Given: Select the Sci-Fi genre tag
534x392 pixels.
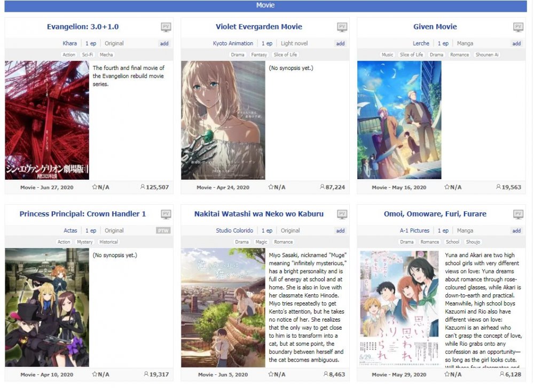Looking at the screenshot, I should click(88, 54).
